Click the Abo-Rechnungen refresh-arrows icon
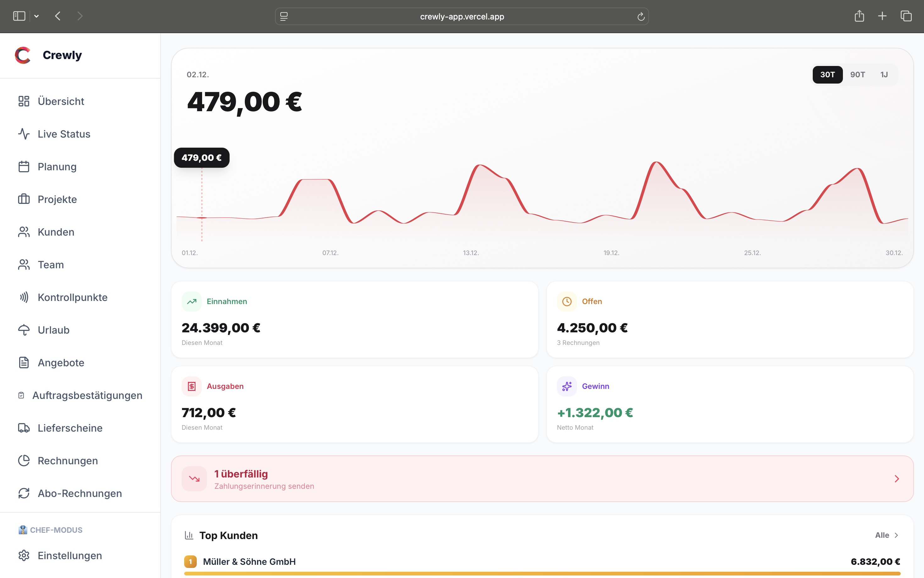 24,493
